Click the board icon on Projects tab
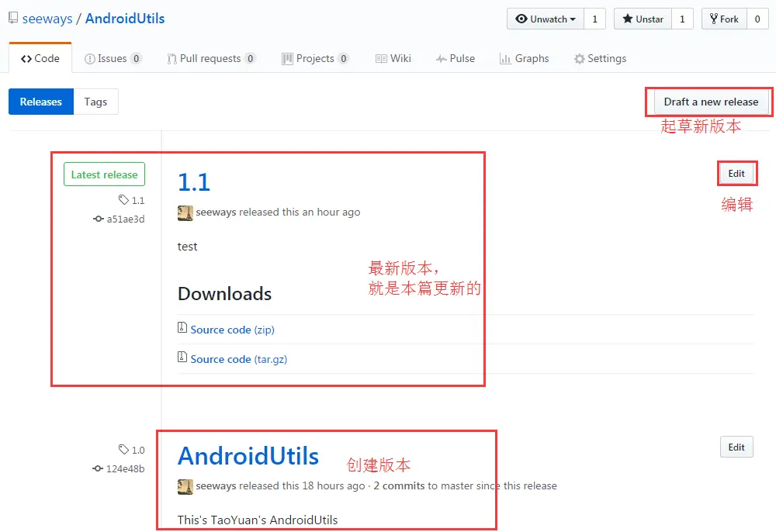This screenshot has height=532, width=776. click(287, 59)
